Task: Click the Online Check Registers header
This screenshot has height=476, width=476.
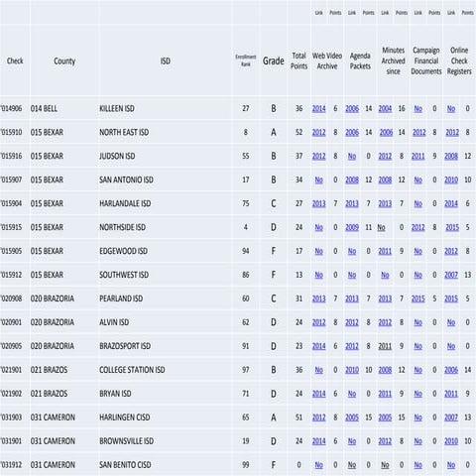Action: 459,60
